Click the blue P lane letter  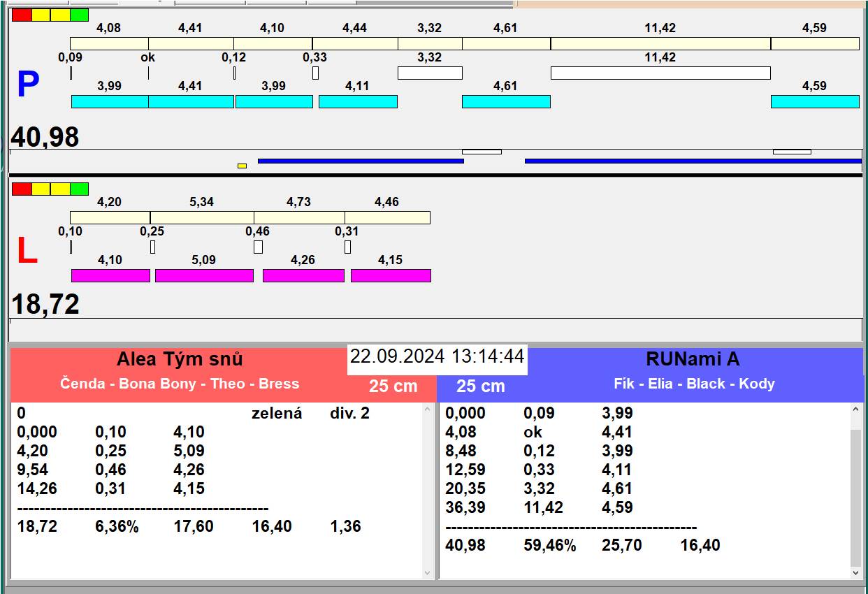point(28,85)
